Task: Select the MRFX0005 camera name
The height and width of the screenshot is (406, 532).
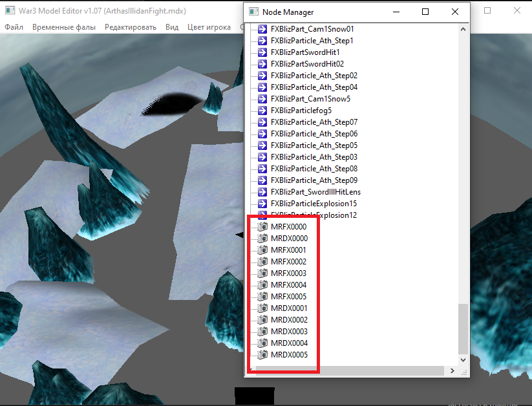Action: [288, 296]
